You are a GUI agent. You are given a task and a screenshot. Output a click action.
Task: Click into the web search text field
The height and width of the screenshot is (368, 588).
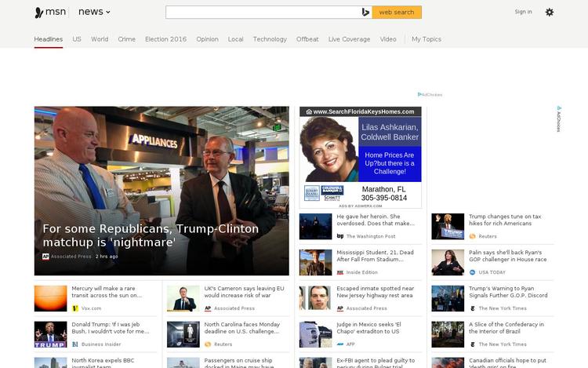[263, 13]
